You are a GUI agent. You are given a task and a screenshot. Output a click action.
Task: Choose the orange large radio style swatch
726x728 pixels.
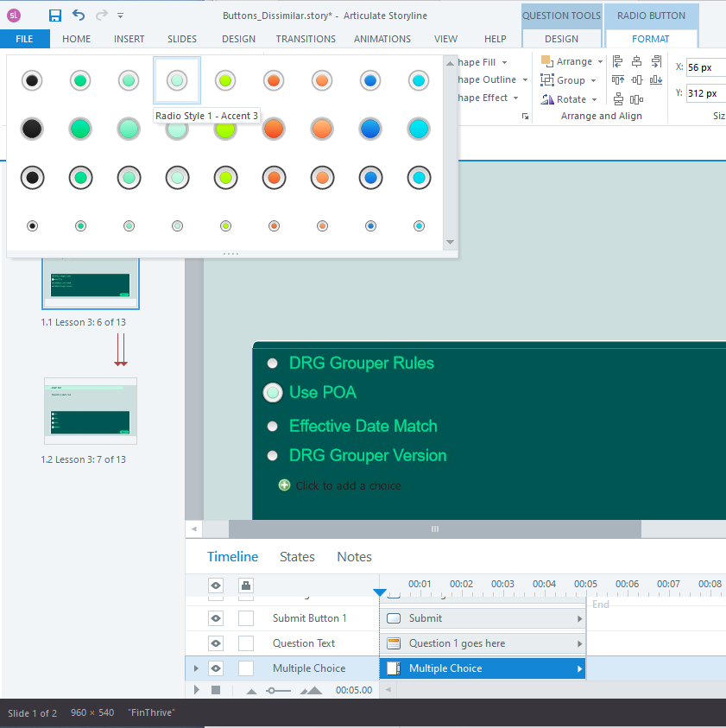[274, 129]
